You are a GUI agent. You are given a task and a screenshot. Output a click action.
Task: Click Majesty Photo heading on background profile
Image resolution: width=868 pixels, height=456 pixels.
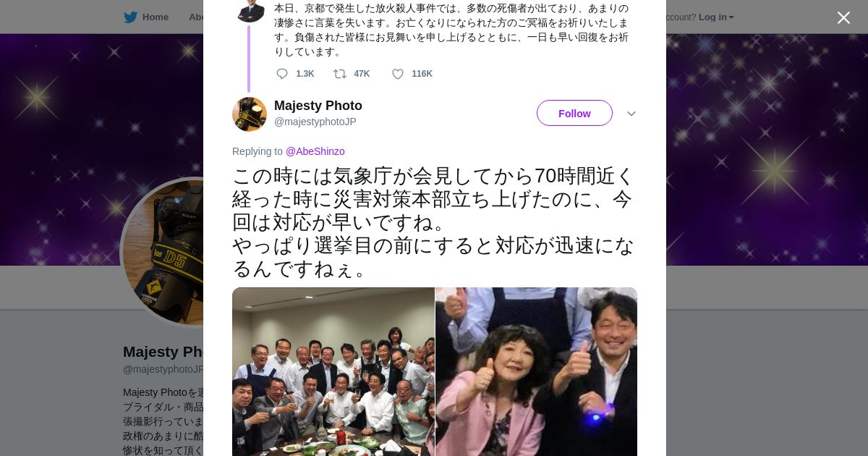coord(163,352)
